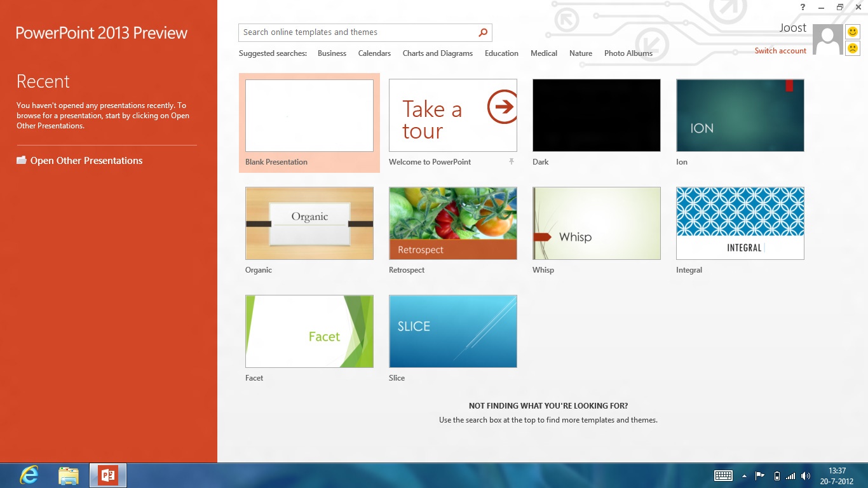Send a smile feedback icon
The width and height of the screenshot is (868, 488).
(x=853, y=31)
